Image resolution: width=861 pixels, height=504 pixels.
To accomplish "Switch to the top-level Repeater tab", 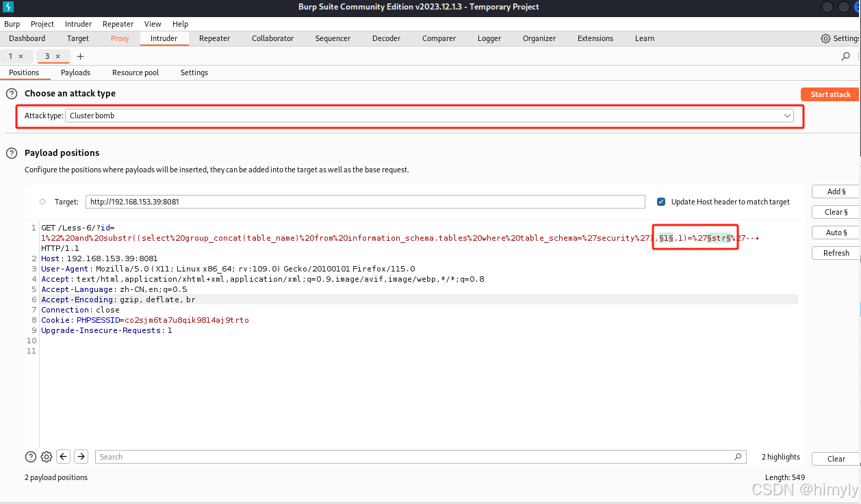I will tap(215, 38).
